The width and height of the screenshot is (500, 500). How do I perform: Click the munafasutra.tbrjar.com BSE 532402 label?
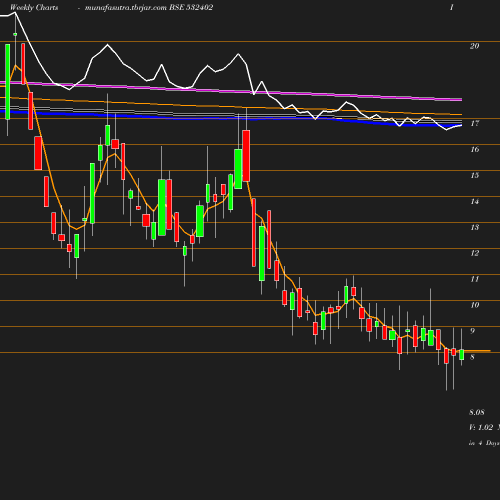(149, 7)
